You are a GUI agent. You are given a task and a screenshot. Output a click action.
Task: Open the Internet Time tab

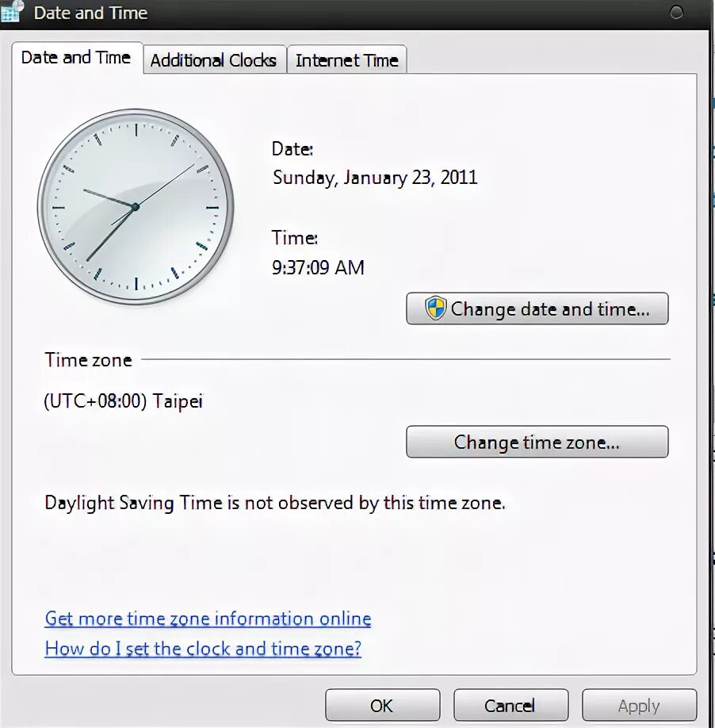347,60
